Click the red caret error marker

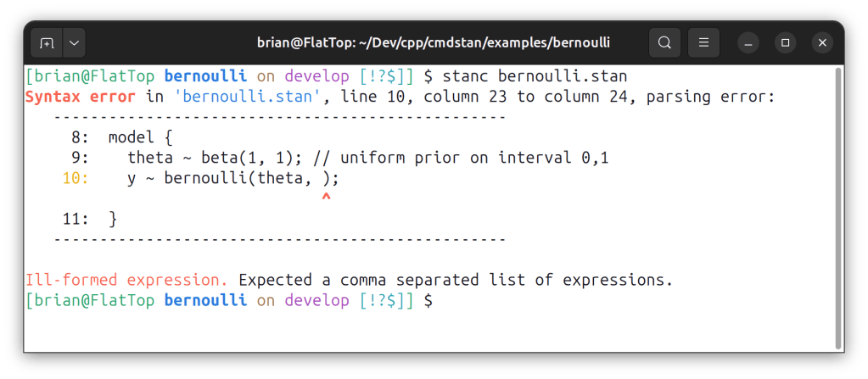[326, 198]
